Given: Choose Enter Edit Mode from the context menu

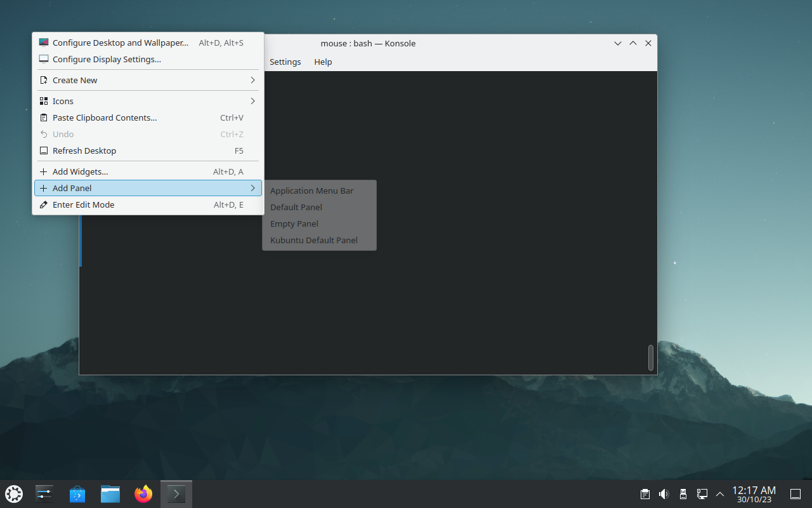Looking at the screenshot, I should click(84, 204).
